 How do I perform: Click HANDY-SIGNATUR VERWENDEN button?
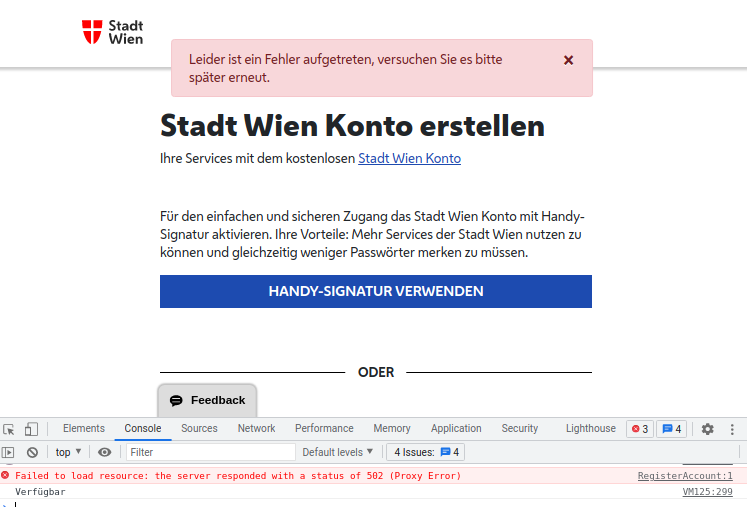[376, 291]
